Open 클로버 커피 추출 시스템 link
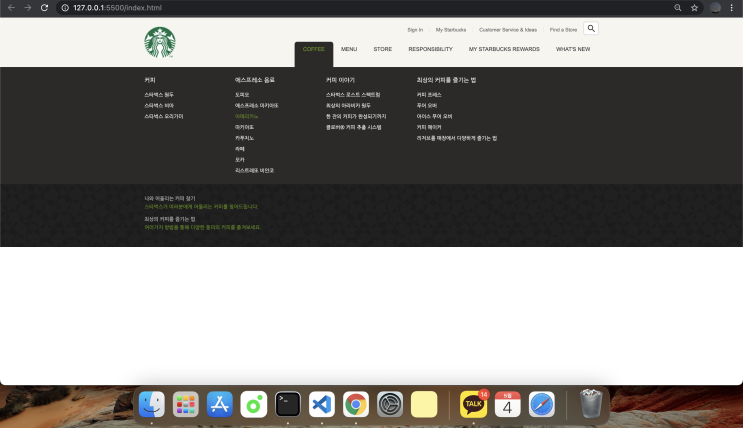743x428 pixels. (x=353, y=127)
